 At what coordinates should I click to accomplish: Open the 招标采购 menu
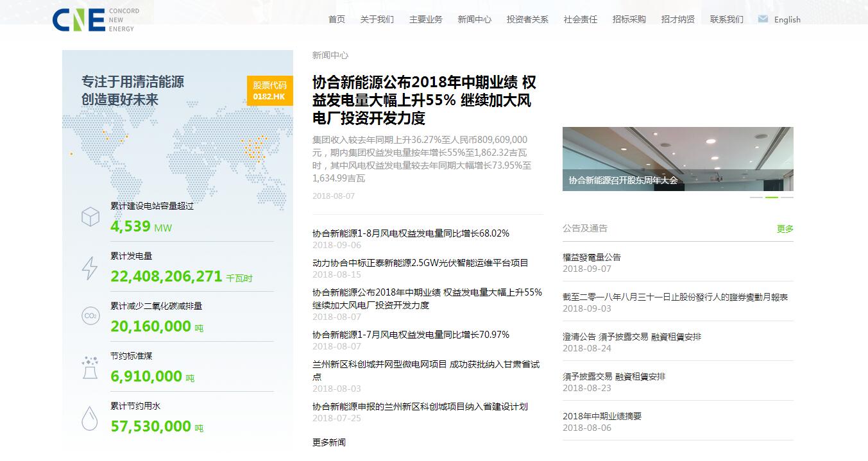pos(629,19)
